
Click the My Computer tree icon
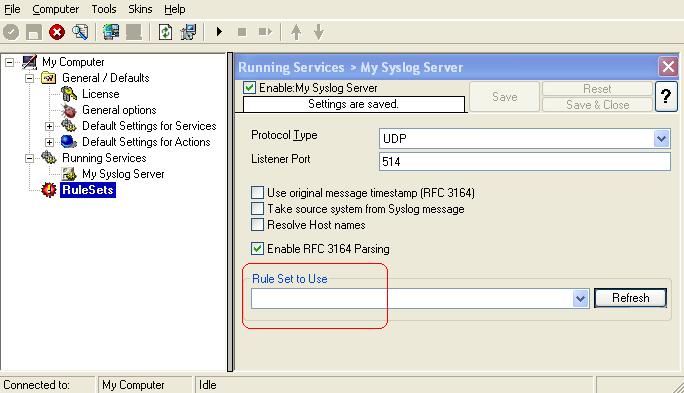click(x=29, y=62)
